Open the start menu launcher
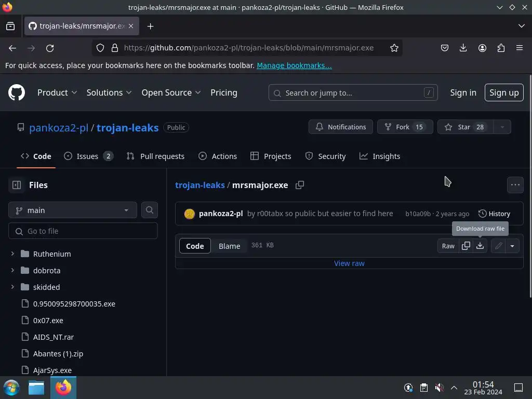 [11, 388]
